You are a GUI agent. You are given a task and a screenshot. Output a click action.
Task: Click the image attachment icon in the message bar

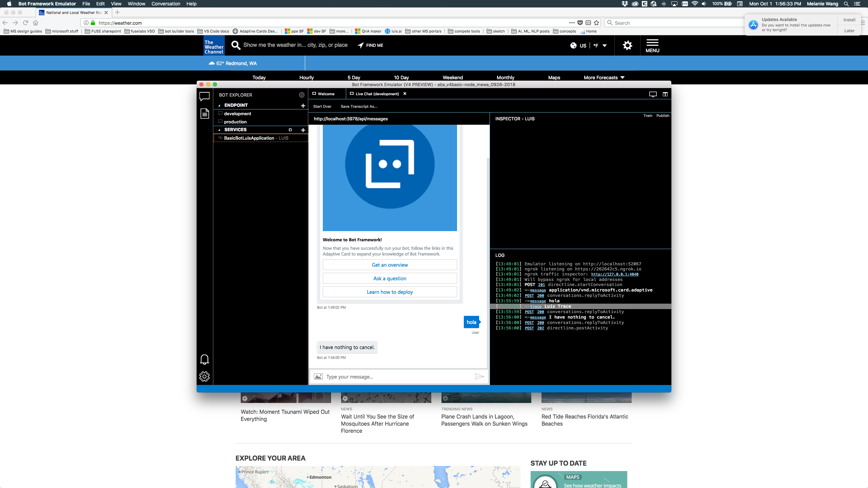pyautogui.click(x=318, y=377)
